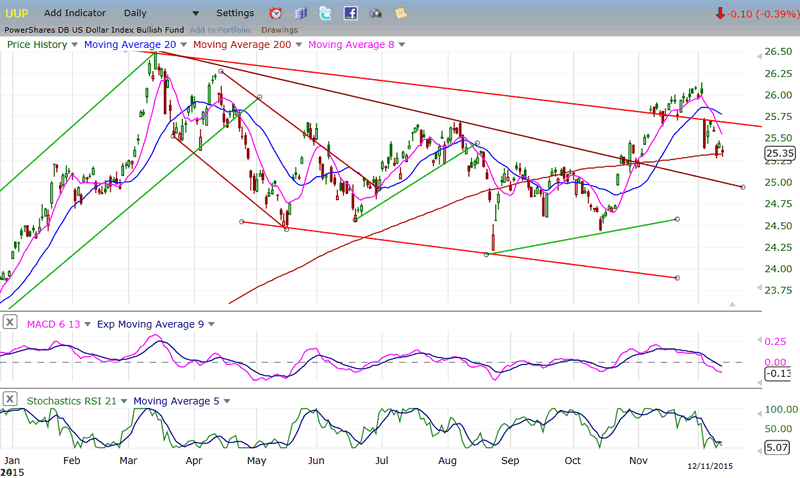The height and width of the screenshot is (478, 800).
Task: Click the camera snapshot icon
Action: (375, 14)
